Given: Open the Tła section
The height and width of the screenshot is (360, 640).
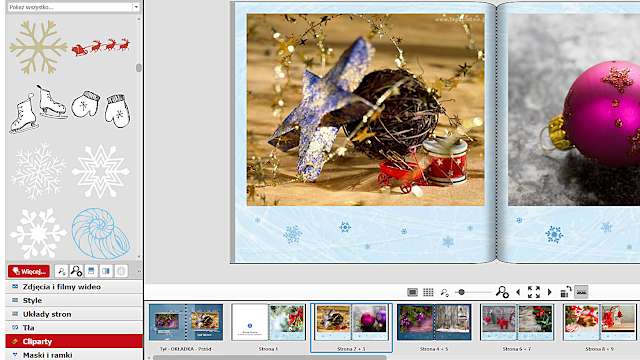Looking at the screenshot, I should [x=74, y=328].
